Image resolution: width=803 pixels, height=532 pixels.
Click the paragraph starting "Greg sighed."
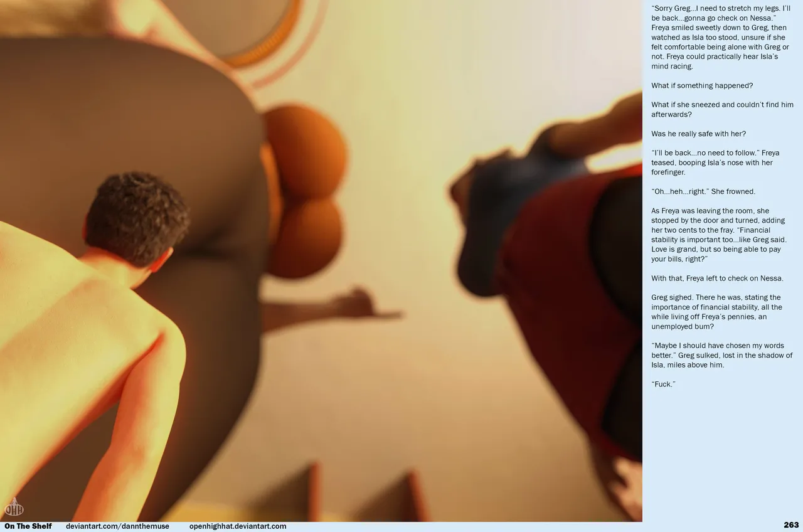pos(716,312)
